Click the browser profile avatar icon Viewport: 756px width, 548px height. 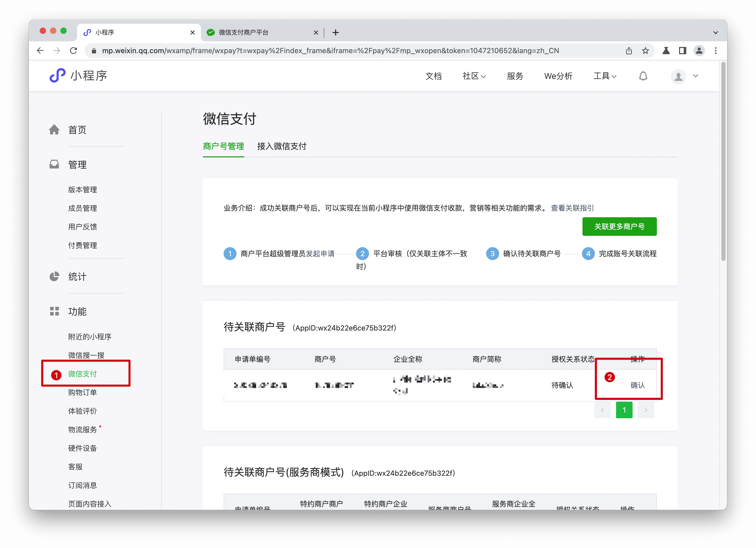coord(699,51)
